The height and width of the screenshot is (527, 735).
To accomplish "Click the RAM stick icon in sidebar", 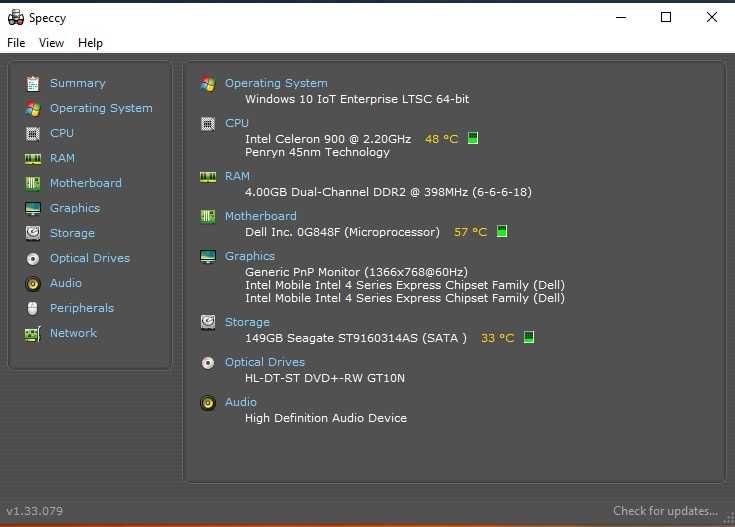I will (x=33, y=159).
